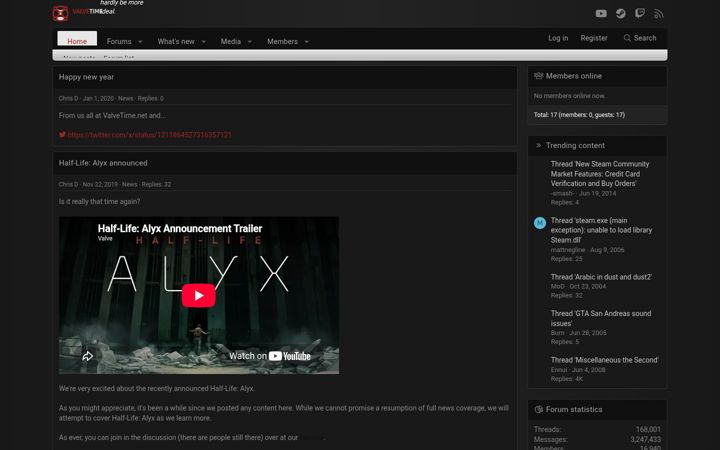Viewport: 720px width, 450px height.
Task: Open the What's new menu item
Action: (176, 41)
